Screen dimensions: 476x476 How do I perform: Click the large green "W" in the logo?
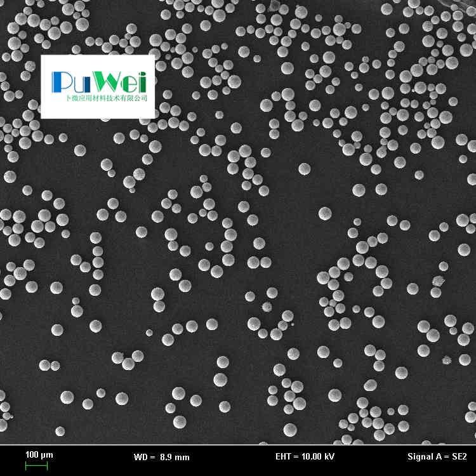[101, 81]
